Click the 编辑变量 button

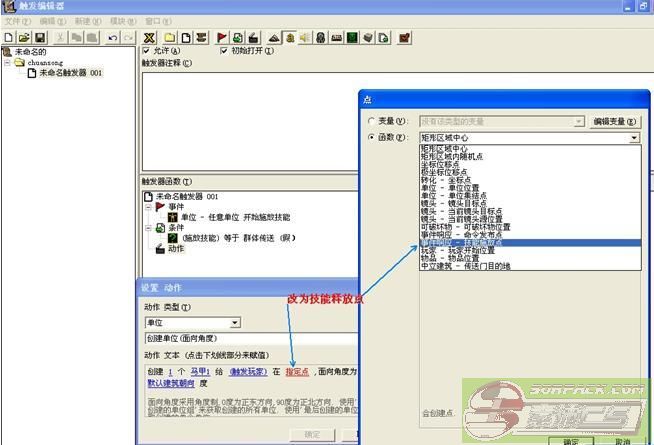click(x=614, y=121)
